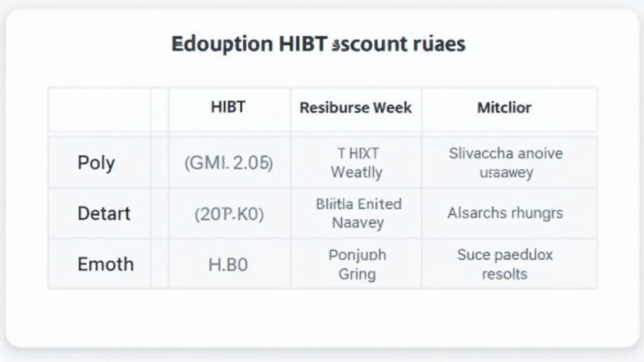Click the Resiburse Week column header
The width and height of the screenshot is (644, 362).
355,107
